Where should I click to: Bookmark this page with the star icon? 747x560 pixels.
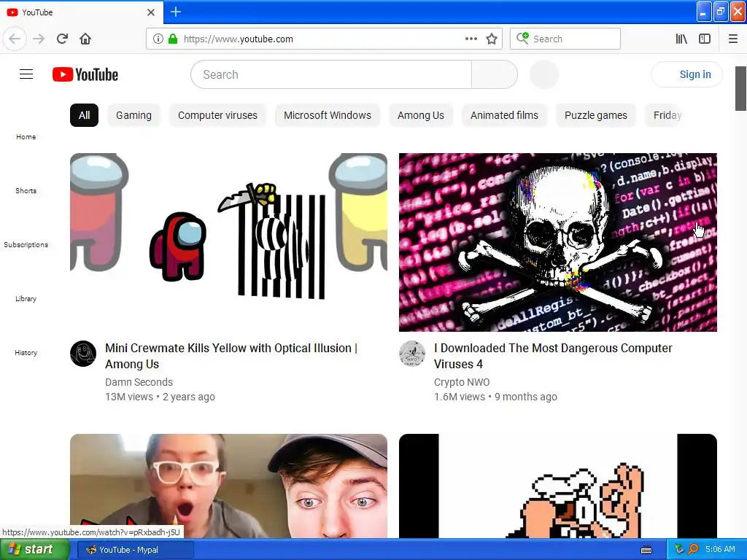click(x=492, y=39)
